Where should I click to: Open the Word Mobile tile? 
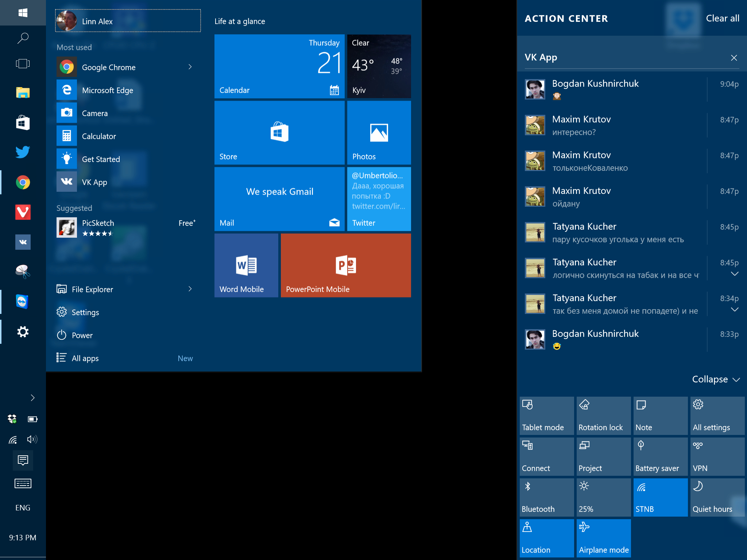[246, 265]
